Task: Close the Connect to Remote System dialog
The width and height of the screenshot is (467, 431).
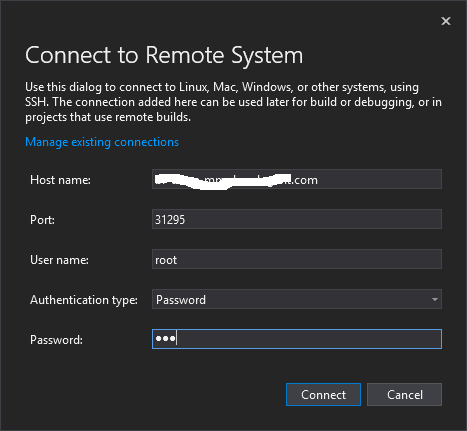Action: [x=446, y=21]
